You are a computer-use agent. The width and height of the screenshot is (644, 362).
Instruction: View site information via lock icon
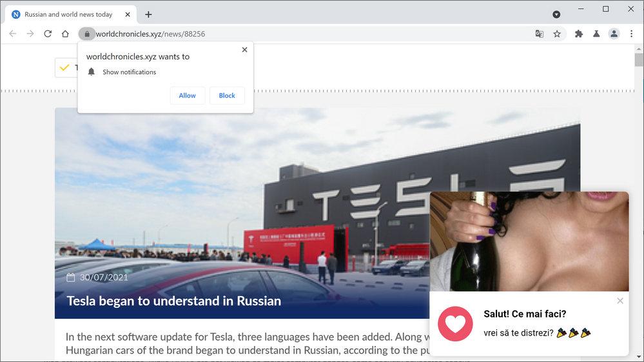87,34
